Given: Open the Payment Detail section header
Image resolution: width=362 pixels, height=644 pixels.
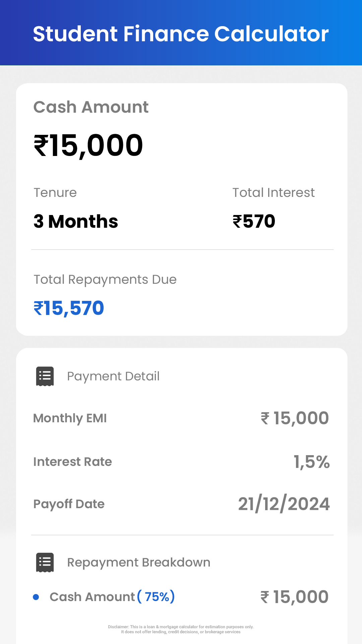Looking at the screenshot, I should point(113,376).
